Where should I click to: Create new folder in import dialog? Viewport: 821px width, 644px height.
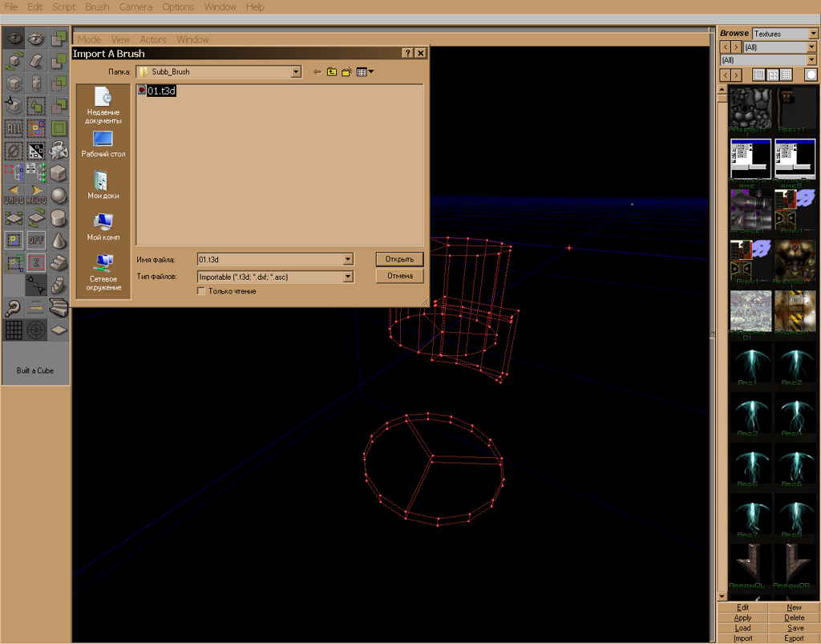coord(346,72)
